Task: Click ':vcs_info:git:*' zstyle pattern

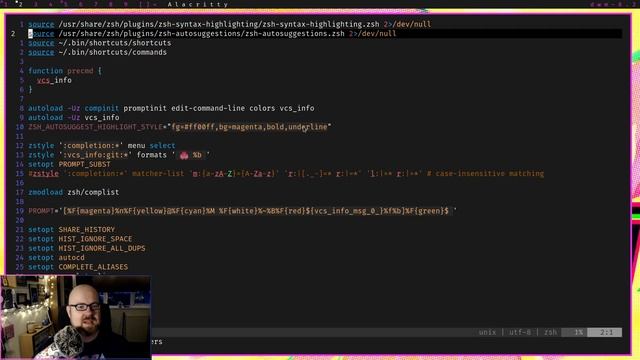Action: coord(95,155)
